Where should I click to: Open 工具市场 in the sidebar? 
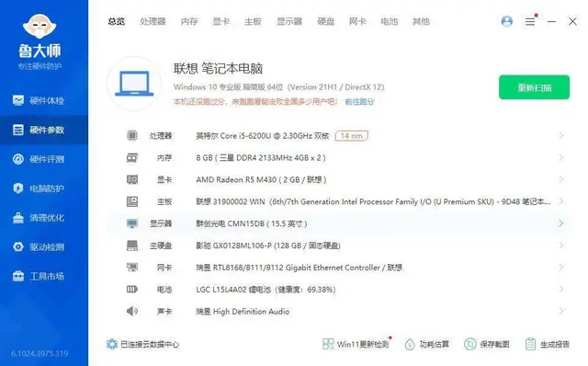(44, 276)
